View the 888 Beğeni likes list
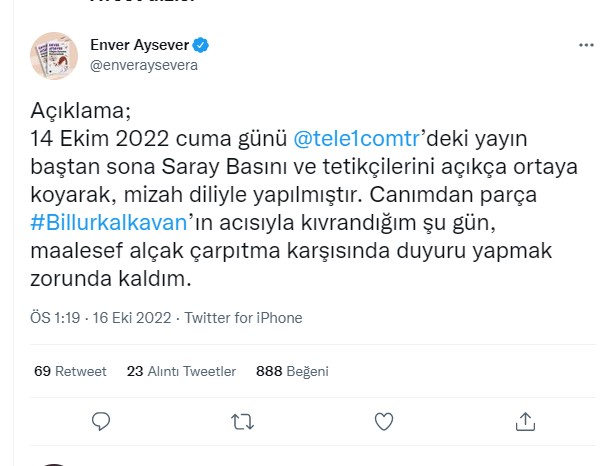612x466 pixels. tap(294, 371)
